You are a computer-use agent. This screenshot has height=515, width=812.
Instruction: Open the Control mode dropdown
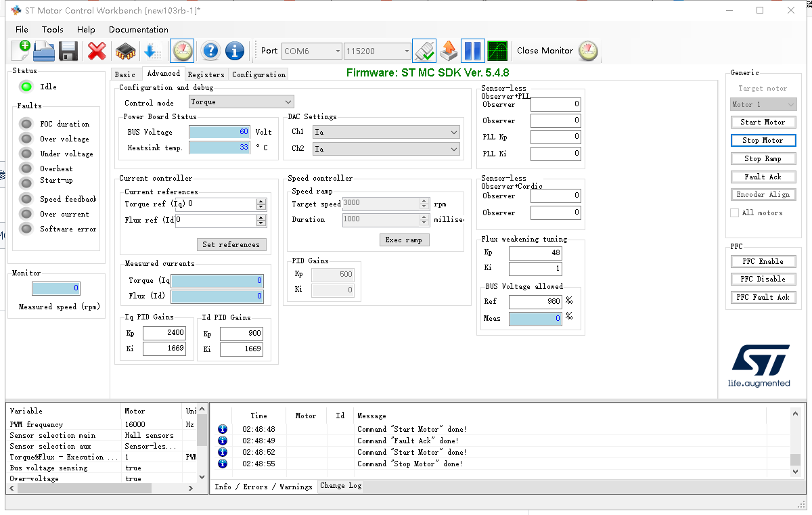(242, 102)
